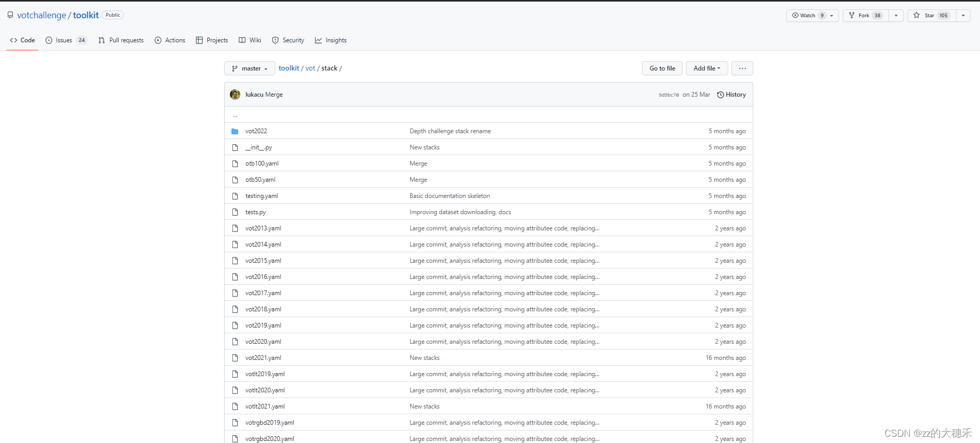Viewport: 980px width, 443px height.
Task: Open vot2019.yaml file
Action: coord(263,325)
